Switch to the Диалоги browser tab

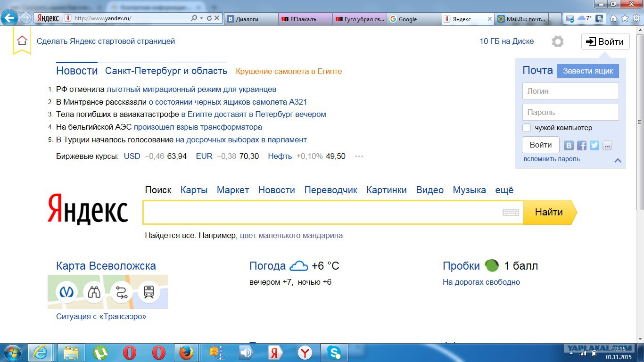251,19
